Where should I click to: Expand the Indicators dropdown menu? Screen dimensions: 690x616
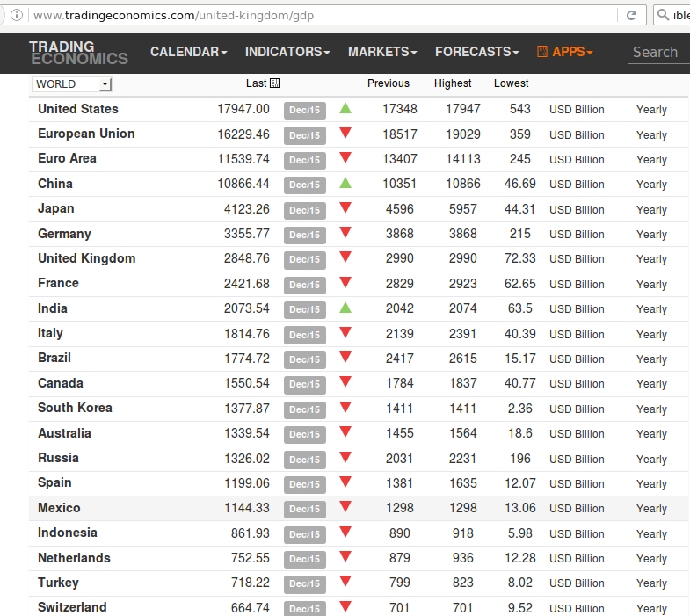[287, 52]
